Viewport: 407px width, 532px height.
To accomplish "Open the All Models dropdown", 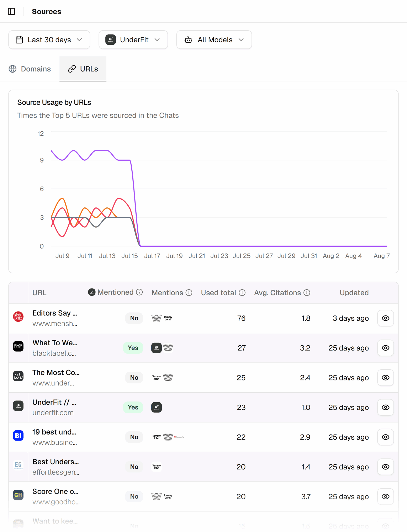I will point(214,39).
